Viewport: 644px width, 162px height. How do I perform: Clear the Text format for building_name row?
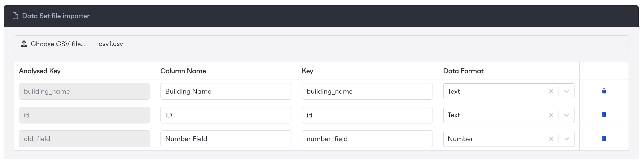pyautogui.click(x=551, y=91)
